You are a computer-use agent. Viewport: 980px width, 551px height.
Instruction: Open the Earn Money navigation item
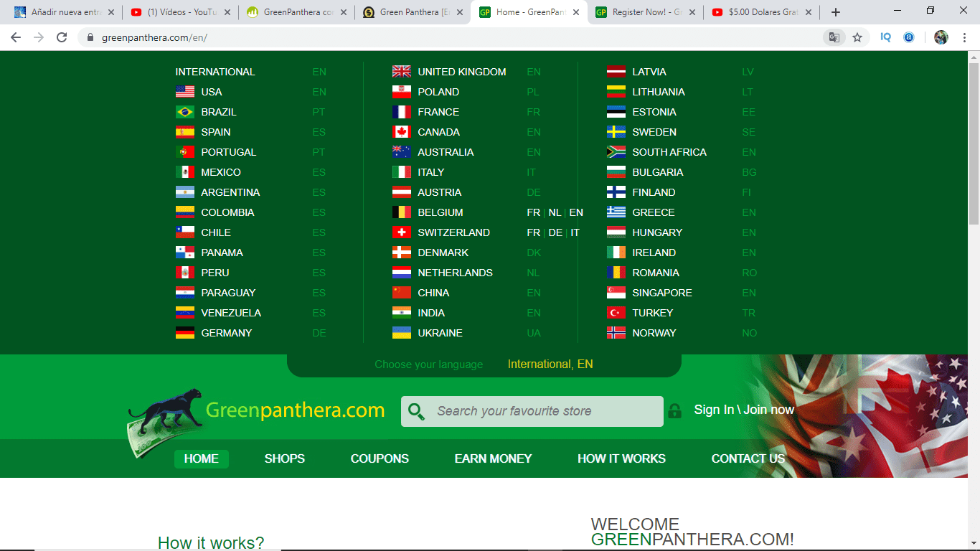coord(494,459)
